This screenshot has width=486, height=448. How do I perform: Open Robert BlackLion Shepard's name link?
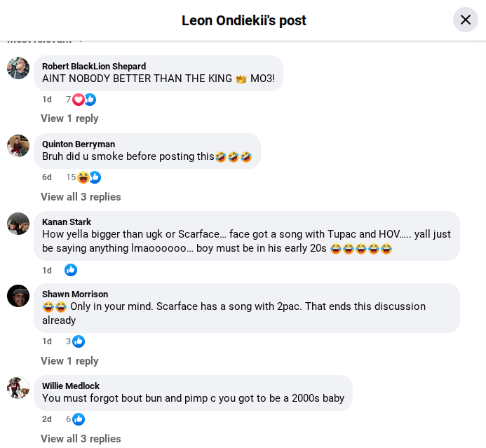pos(94,66)
